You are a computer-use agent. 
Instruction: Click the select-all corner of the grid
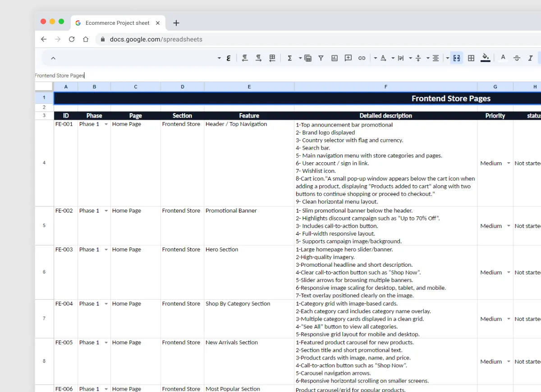(x=44, y=87)
